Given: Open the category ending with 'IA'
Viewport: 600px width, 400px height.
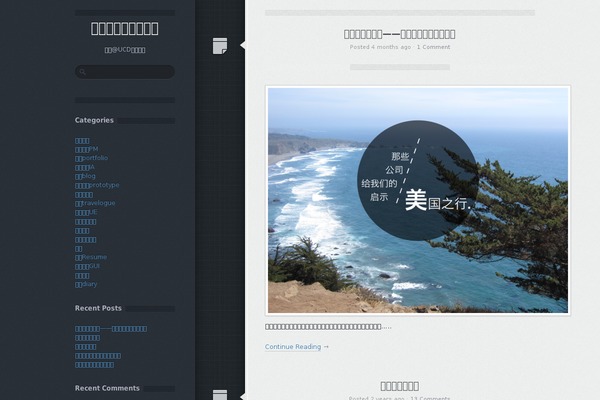Looking at the screenshot, I should click(85, 167).
